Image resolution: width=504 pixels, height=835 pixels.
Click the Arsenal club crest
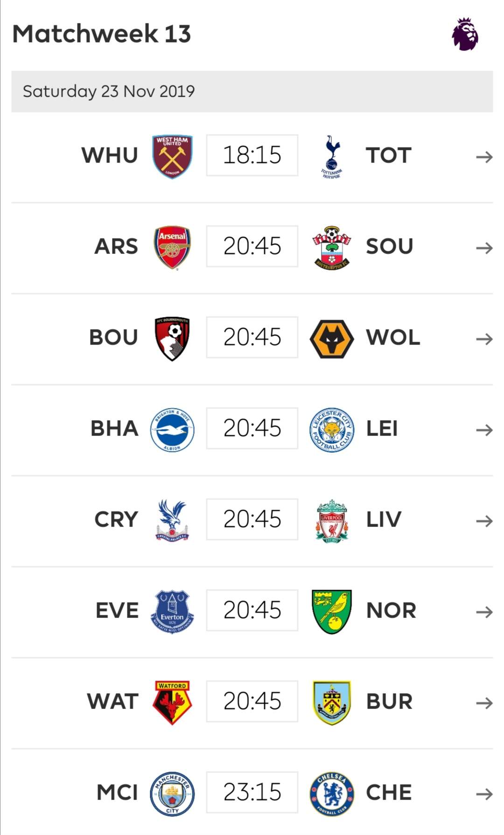[172, 247]
